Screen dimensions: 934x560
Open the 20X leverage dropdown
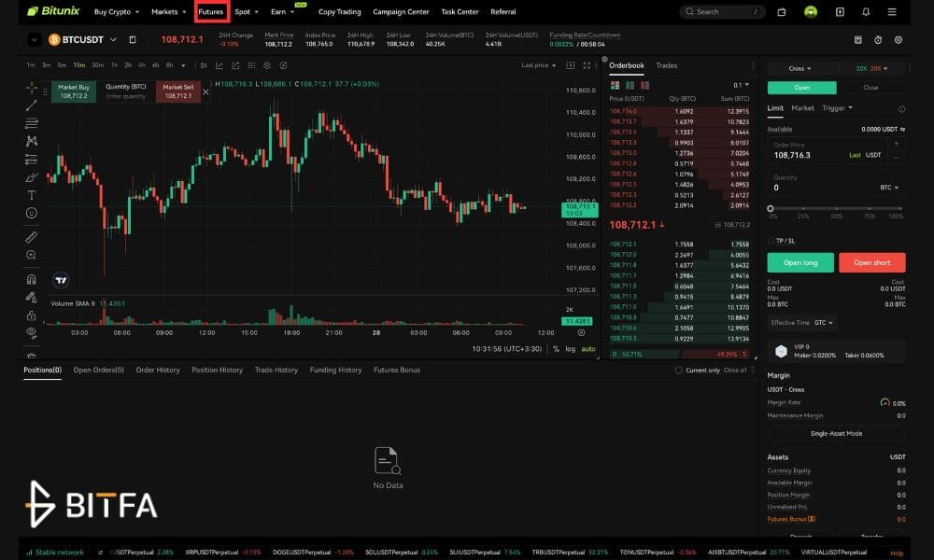pyautogui.click(x=872, y=68)
